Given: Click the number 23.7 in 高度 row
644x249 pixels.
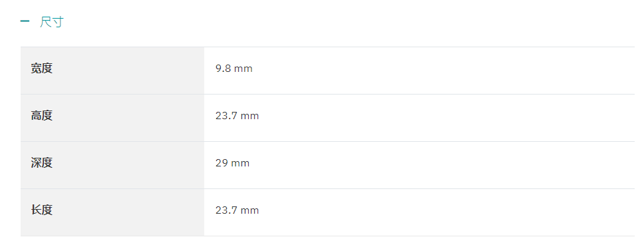Looking at the screenshot, I should pyautogui.click(x=227, y=116).
